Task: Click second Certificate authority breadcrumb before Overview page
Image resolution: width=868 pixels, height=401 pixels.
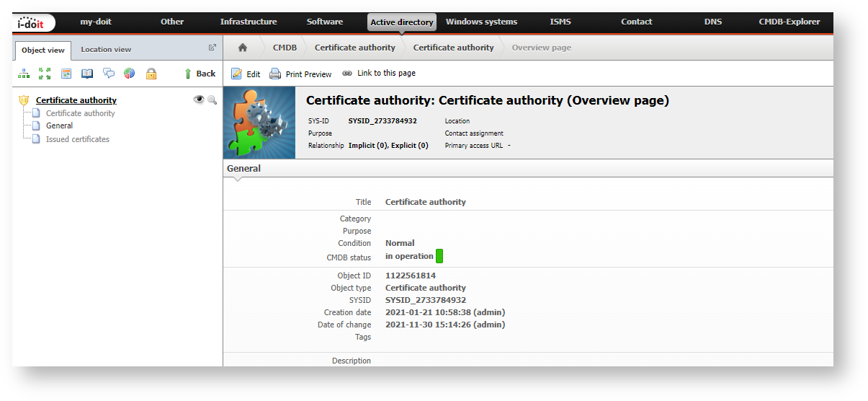Action: [x=454, y=48]
